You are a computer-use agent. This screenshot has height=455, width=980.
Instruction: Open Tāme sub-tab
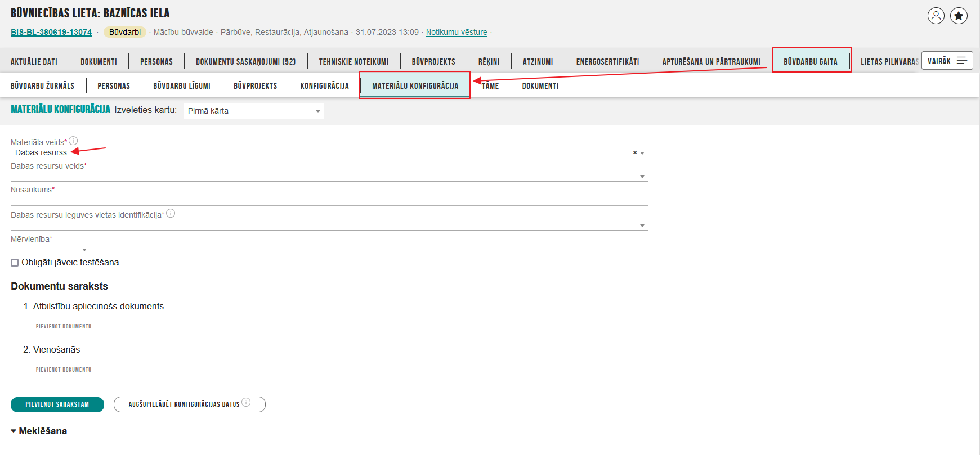click(490, 85)
